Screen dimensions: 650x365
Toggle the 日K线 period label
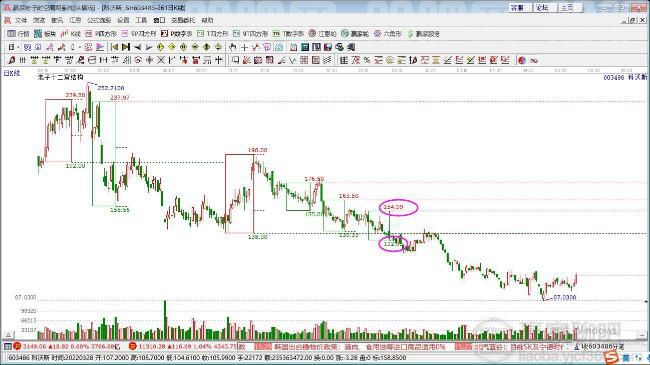coord(12,73)
